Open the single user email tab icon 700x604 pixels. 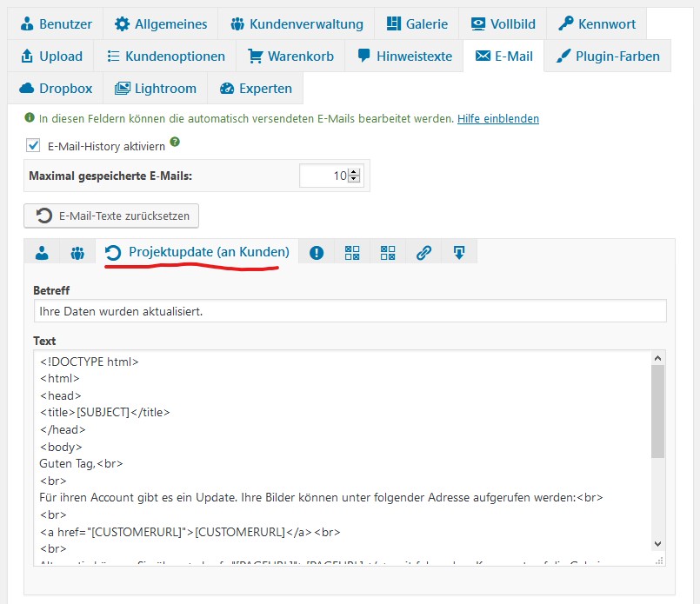pos(42,253)
